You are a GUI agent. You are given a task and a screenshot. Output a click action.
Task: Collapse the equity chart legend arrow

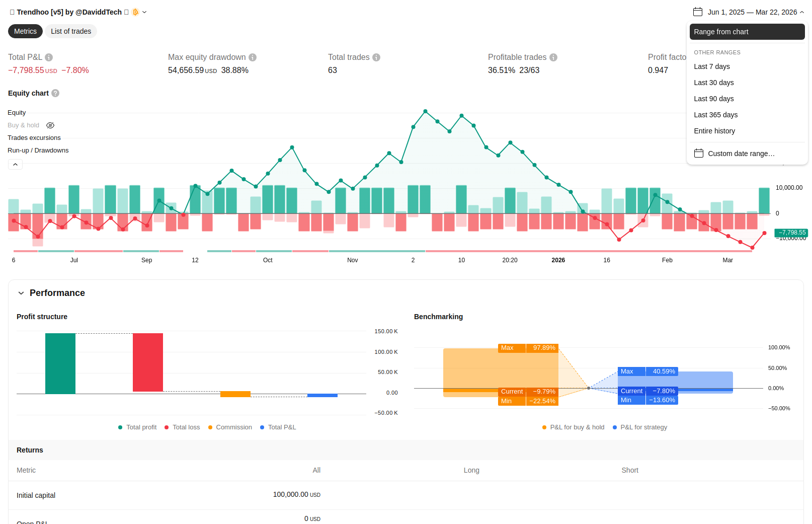click(15, 165)
